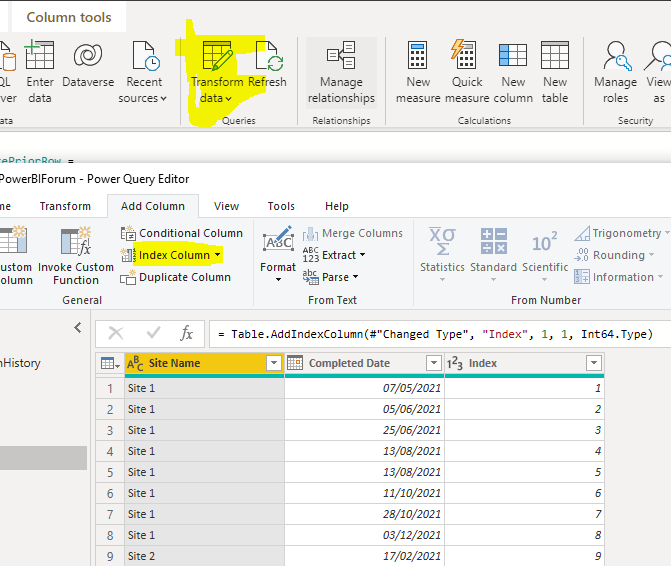
Task: Click Merge Columns
Action: coord(353,233)
